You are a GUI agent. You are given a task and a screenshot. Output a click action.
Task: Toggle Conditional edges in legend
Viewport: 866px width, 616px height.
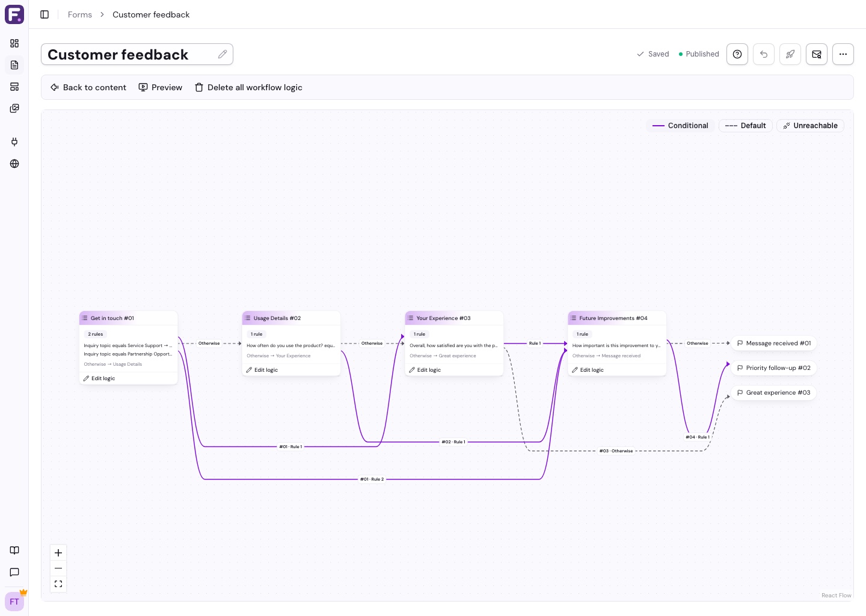[680, 126]
